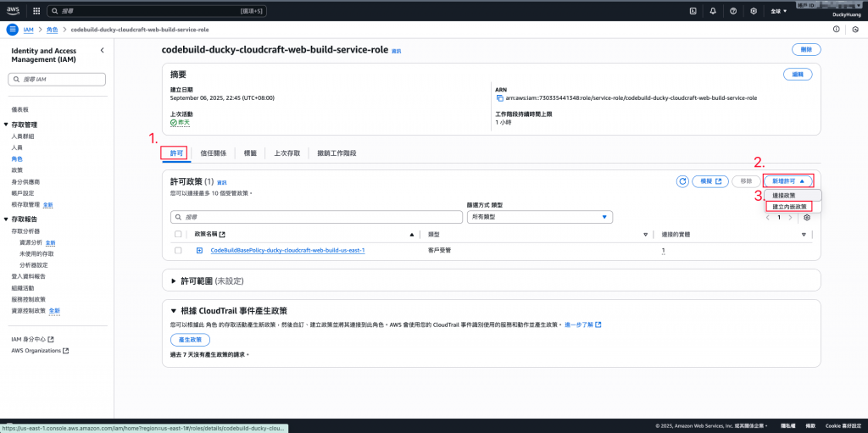This screenshot has width=868, height=433.
Task: Click the 資訊 link beside the role name
Action: [x=397, y=51]
